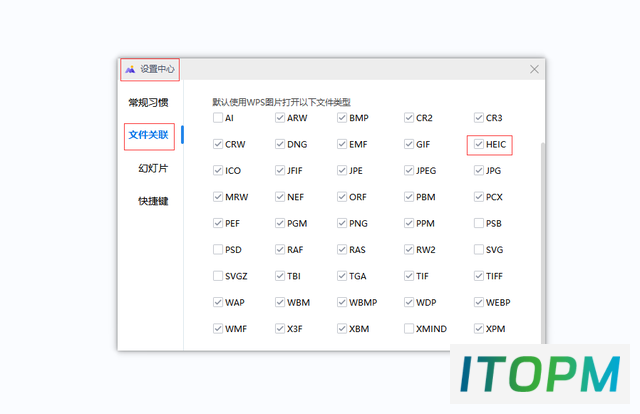Uncheck the HEIC file association
Screen dimensions: 640x414
coord(479,144)
